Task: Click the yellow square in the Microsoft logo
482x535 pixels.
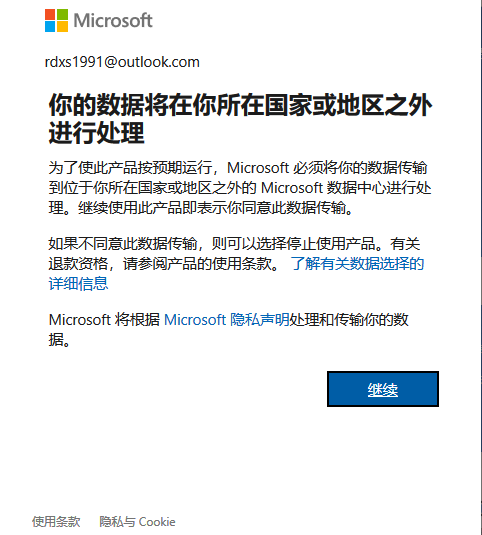Action: [x=62, y=27]
